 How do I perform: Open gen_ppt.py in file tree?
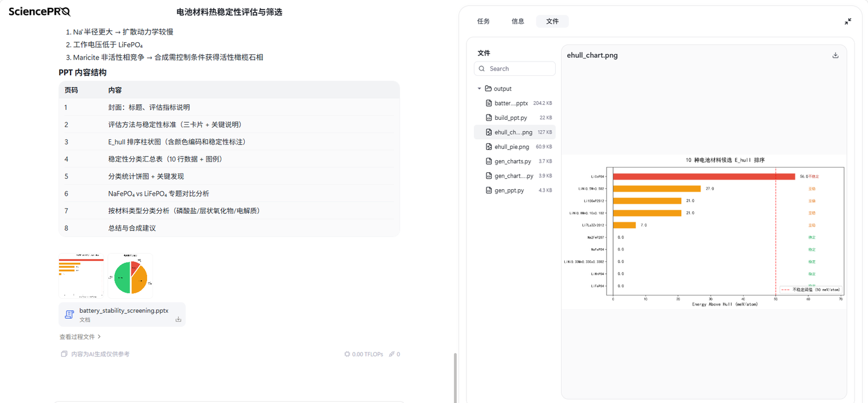click(x=515, y=190)
